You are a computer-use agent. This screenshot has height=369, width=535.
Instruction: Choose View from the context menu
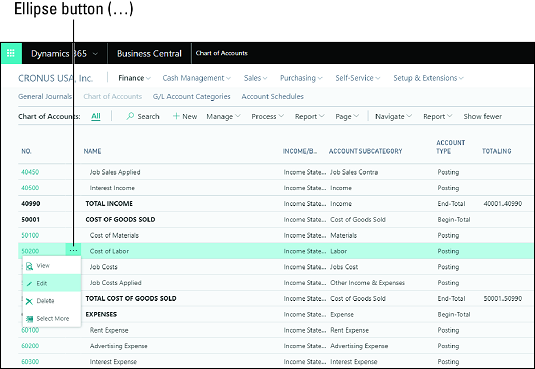tap(52, 266)
